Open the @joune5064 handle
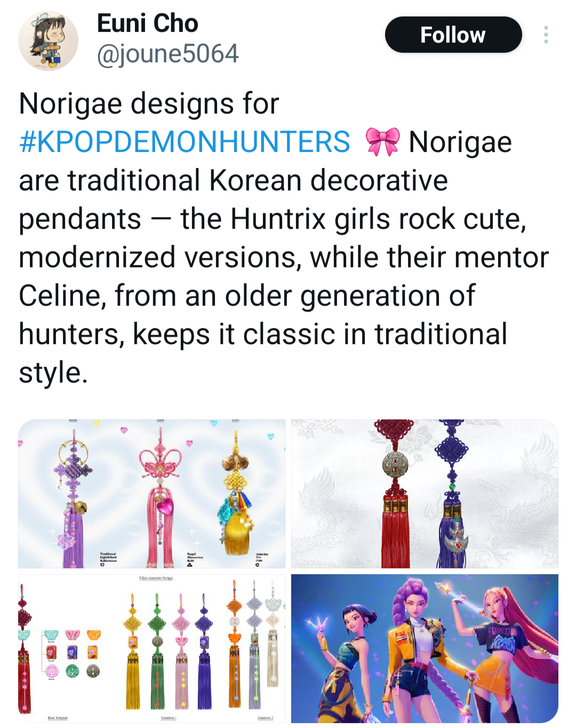Image resolution: width=576 pixels, height=728 pixels. click(167, 53)
